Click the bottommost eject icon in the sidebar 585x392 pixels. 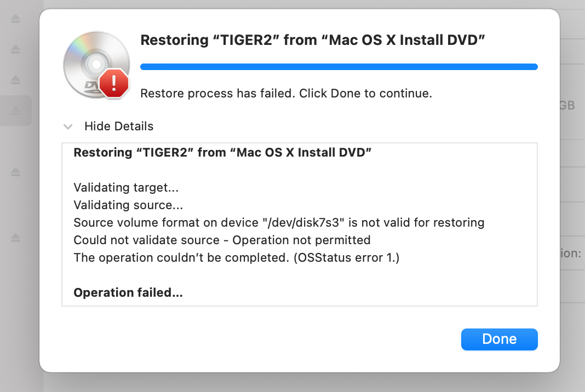[x=15, y=238]
